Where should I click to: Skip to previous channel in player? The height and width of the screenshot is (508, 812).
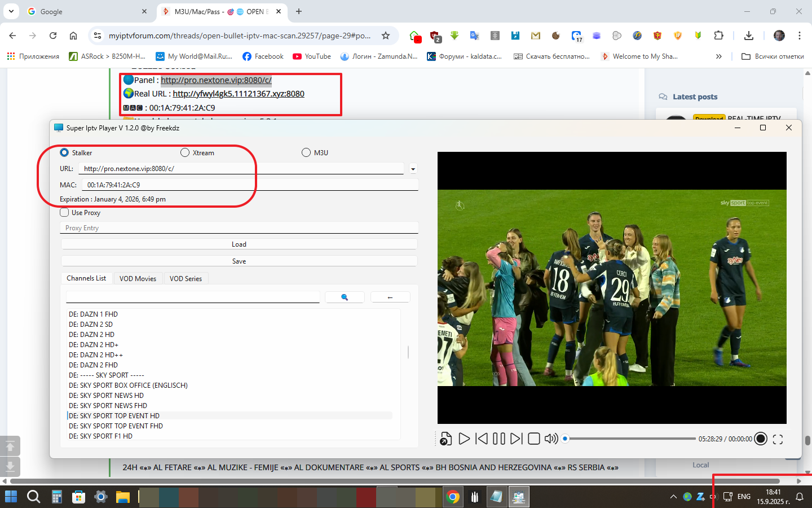[x=482, y=439]
